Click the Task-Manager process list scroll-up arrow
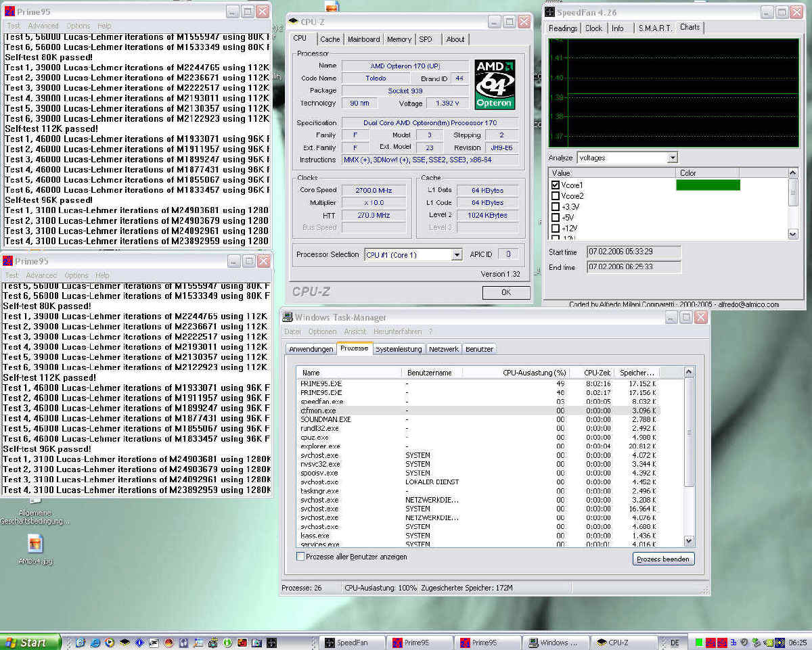Screen dimensions: 812x650 click(x=689, y=372)
